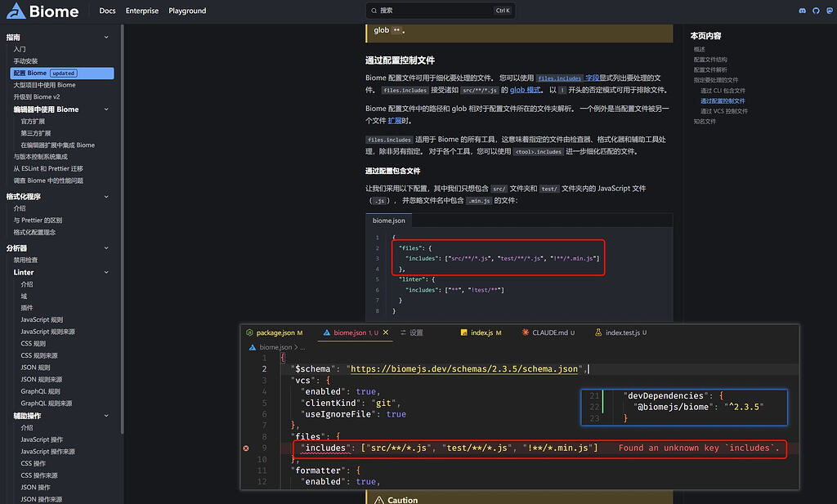The image size is (837, 504).
Task: Open the CLAUDE.md editor tab
Action: click(x=548, y=332)
